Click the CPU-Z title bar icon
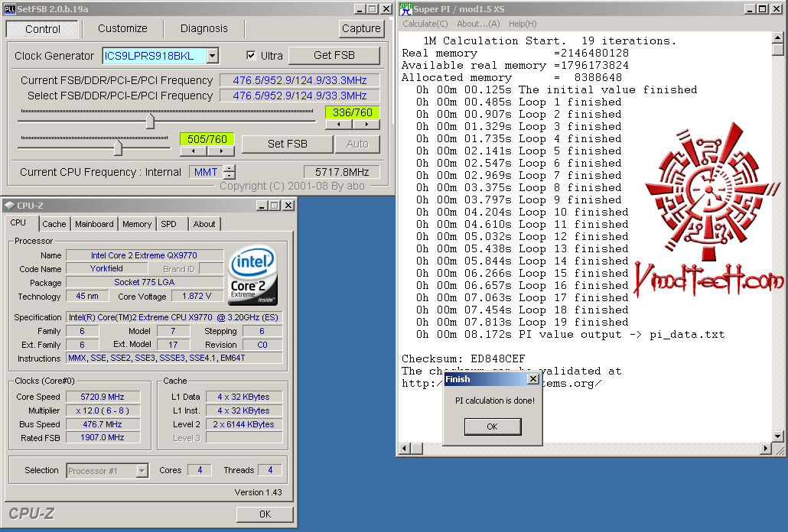Viewport: 788px width, 532px height. 9,206
